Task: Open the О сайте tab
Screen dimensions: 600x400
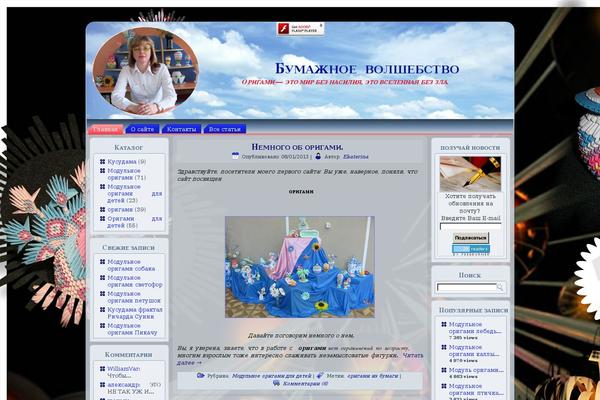Action: tap(142, 129)
